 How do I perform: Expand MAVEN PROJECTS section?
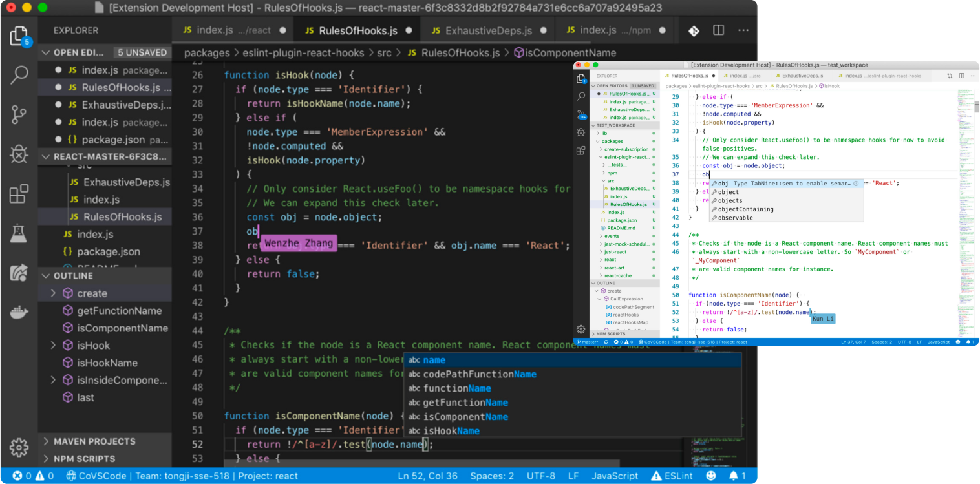[104, 441]
